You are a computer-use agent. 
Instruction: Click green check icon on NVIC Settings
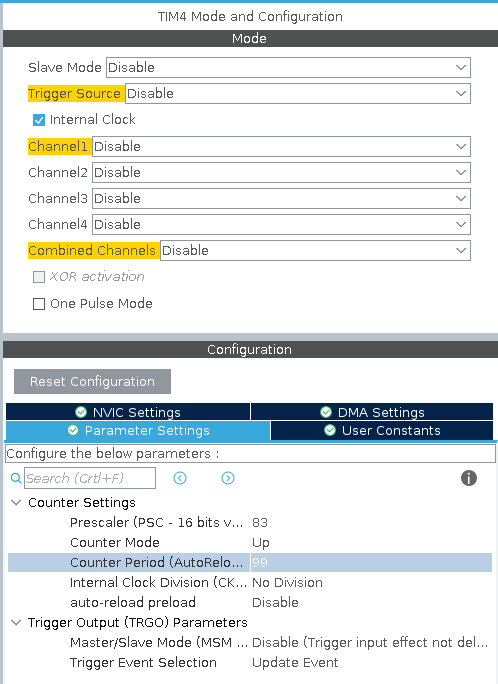tap(81, 412)
